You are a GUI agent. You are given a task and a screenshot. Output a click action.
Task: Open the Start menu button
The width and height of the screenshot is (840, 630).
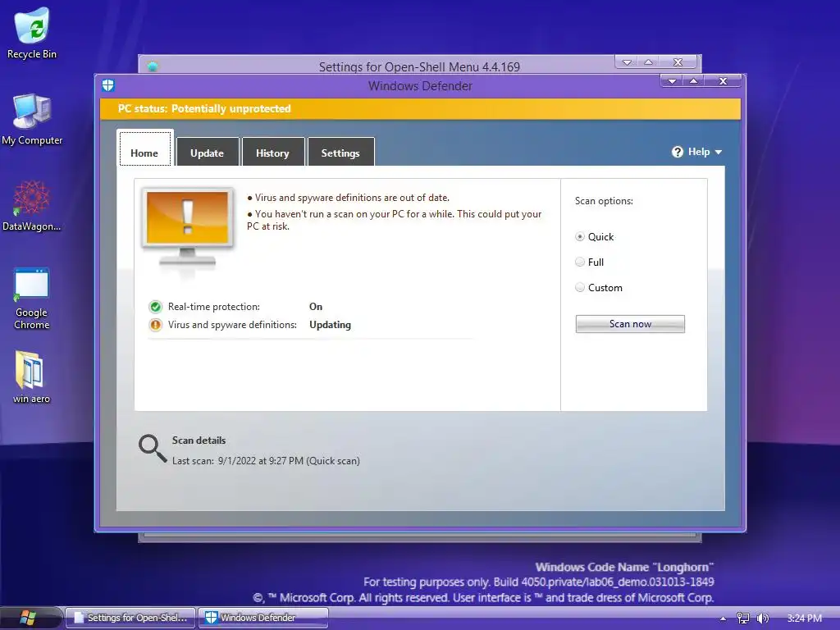27,618
